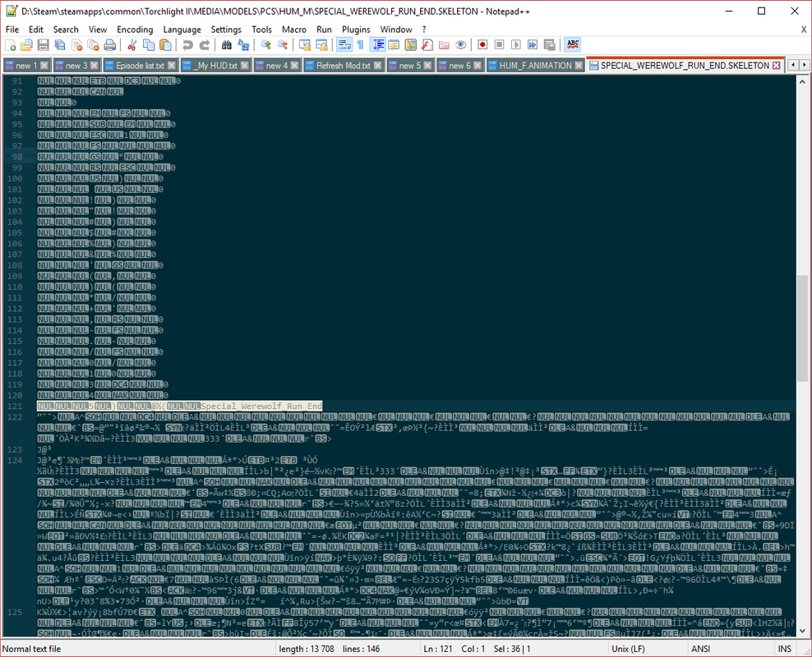Switch to the _My HUD.txt tab
Image resolution: width=812 pixels, height=657 pixels.
pos(216,66)
